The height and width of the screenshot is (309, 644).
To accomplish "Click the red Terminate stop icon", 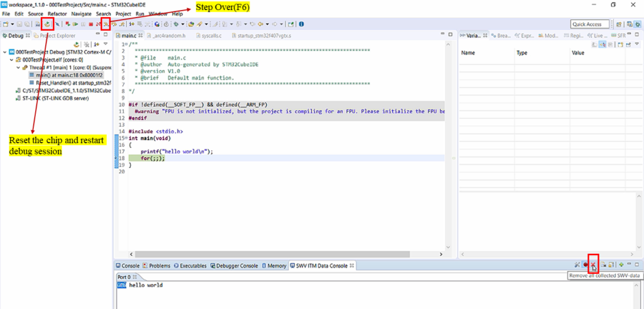I will [91, 24].
